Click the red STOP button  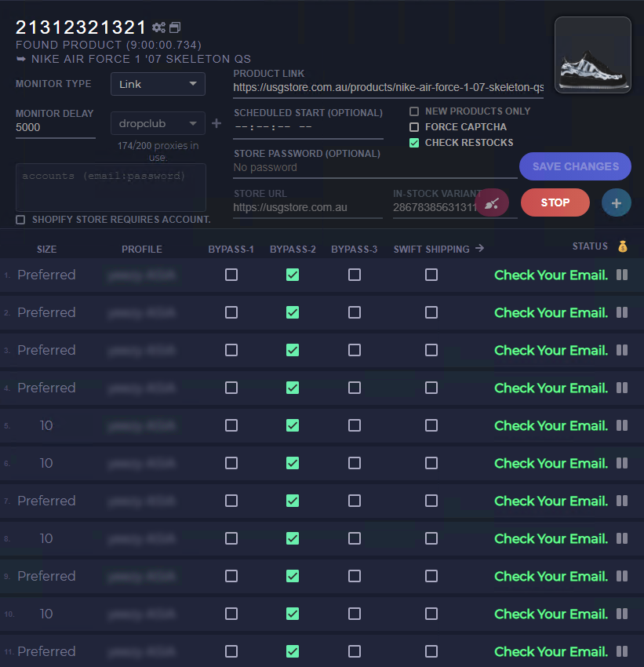555,202
